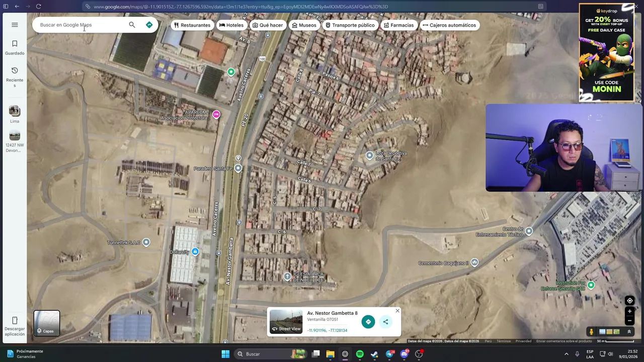Select the Cementerio Baquíjano II pin

[474, 262]
